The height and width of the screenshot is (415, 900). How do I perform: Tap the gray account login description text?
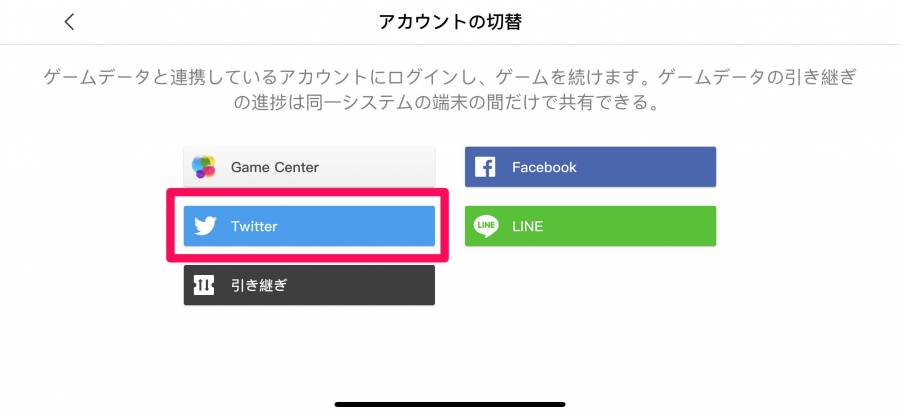click(x=450, y=91)
